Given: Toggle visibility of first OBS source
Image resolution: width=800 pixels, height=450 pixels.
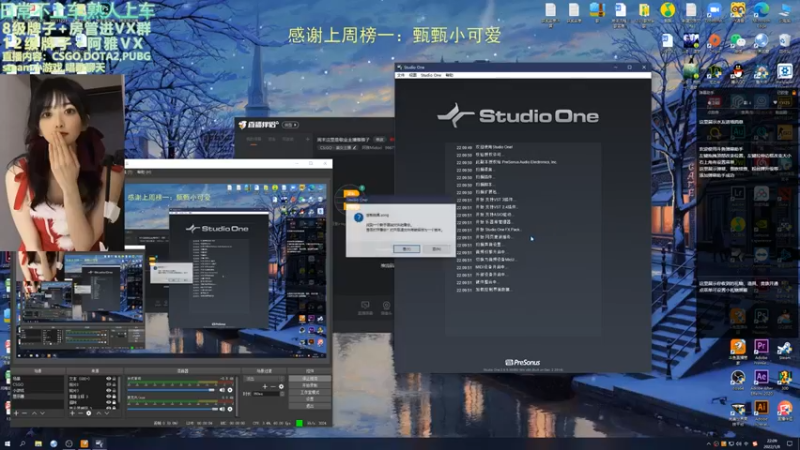Looking at the screenshot, I should [109, 379].
